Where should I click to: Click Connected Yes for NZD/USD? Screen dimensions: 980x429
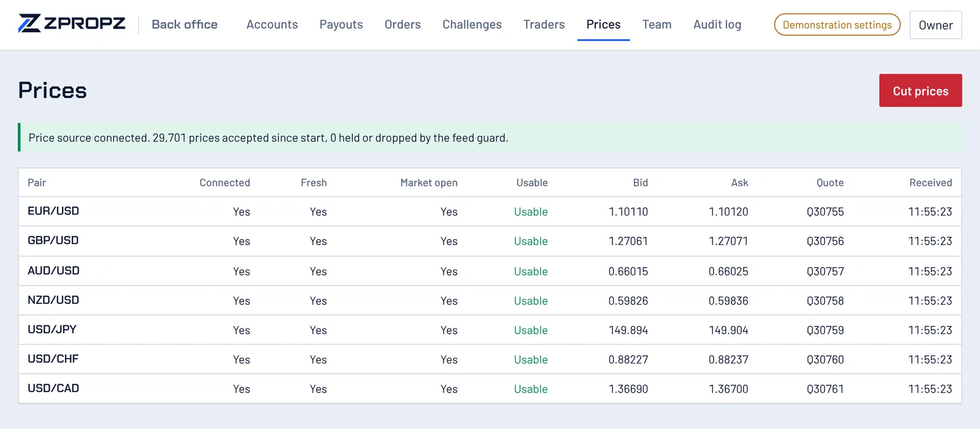pyautogui.click(x=241, y=300)
